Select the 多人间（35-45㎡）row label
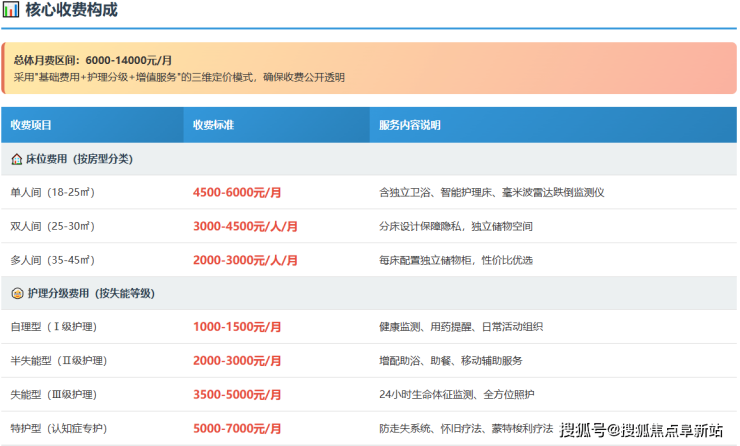740x446 pixels. tap(52, 260)
